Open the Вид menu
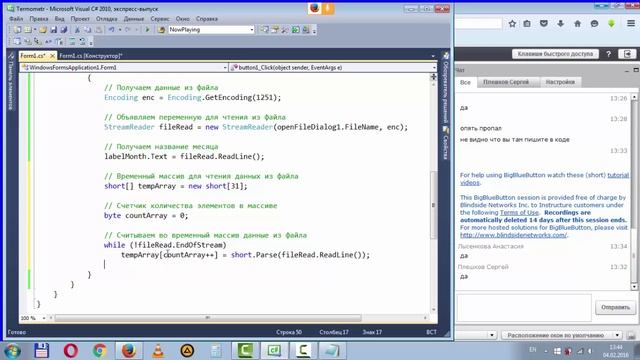 tap(60, 19)
